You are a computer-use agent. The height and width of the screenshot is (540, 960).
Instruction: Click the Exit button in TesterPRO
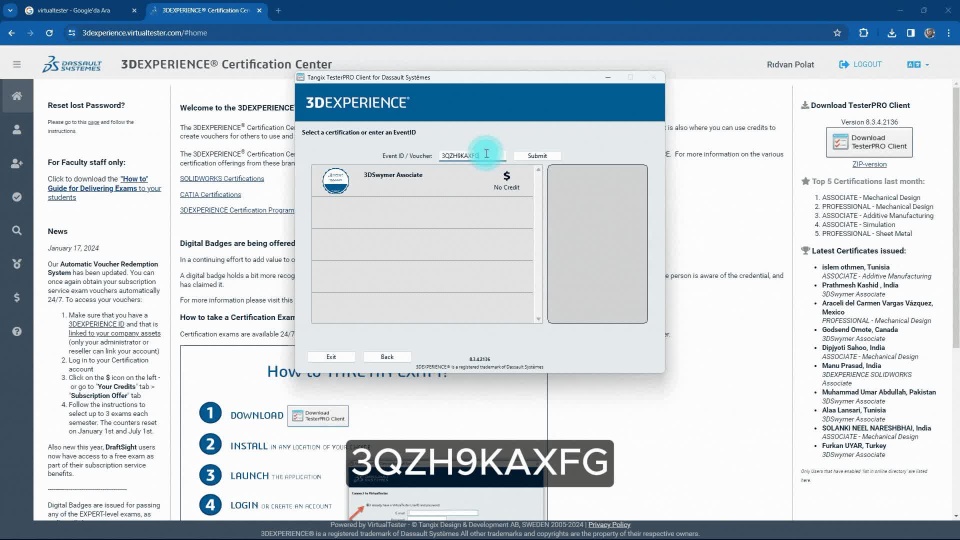click(331, 356)
